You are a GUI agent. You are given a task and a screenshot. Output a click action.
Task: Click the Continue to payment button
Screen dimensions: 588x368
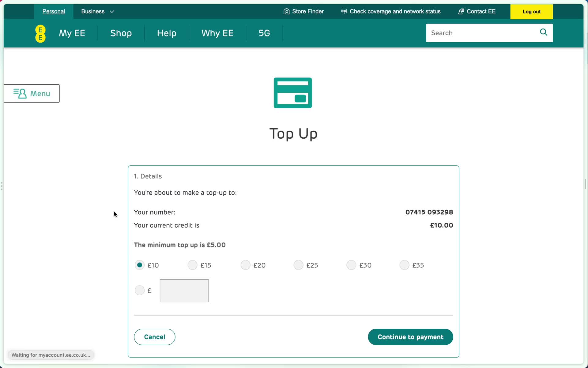[x=410, y=337]
